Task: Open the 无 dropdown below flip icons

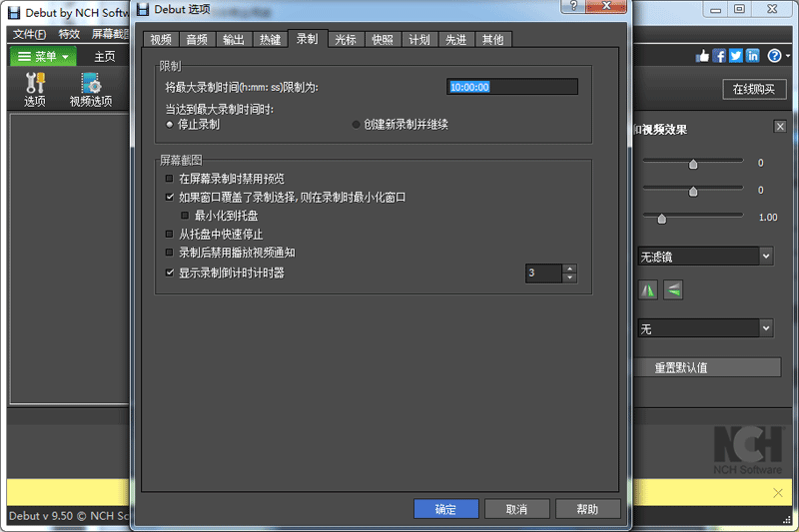Action: tap(706, 328)
